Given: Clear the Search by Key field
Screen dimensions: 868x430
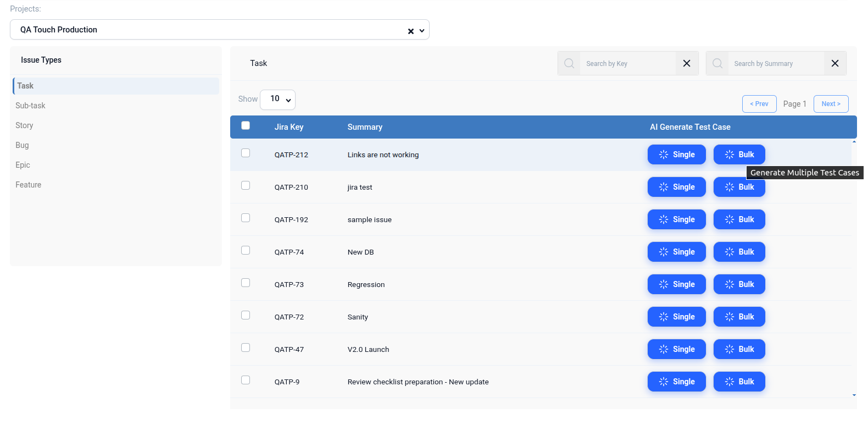Looking at the screenshot, I should (x=686, y=64).
